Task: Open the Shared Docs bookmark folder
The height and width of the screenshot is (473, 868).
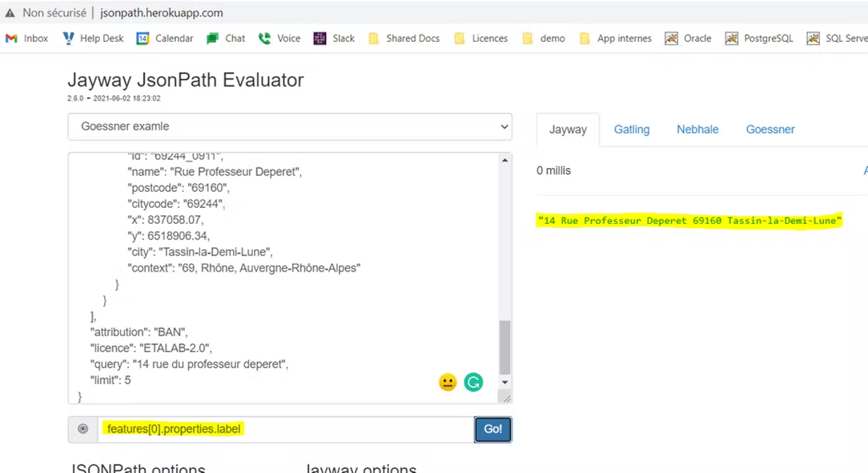Action: point(404,38)
